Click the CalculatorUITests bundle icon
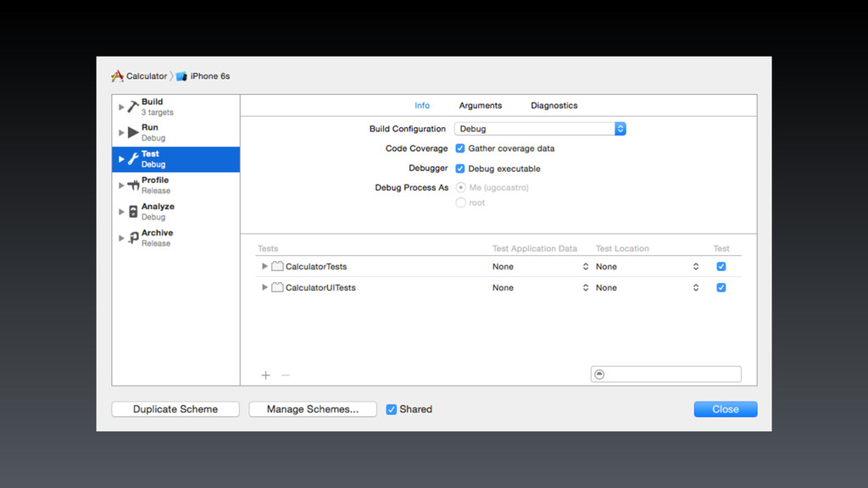868x488 pixels. pos(277,287)
